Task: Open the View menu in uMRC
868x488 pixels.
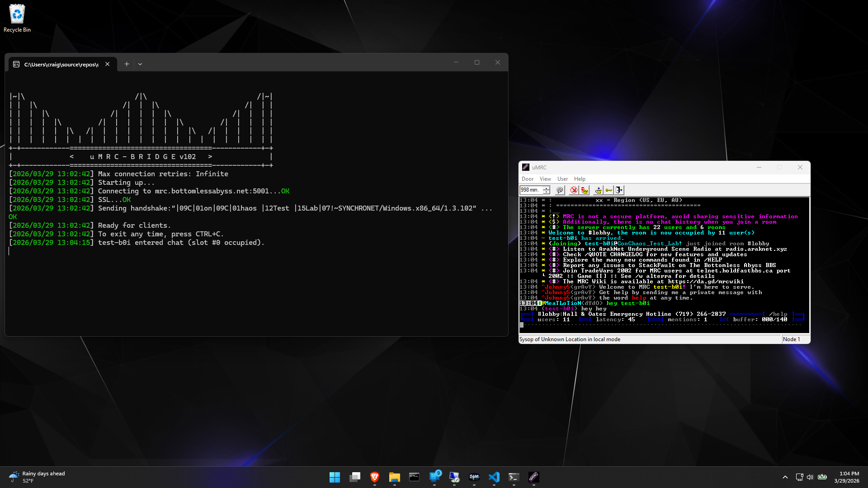Action: (545, 179)
